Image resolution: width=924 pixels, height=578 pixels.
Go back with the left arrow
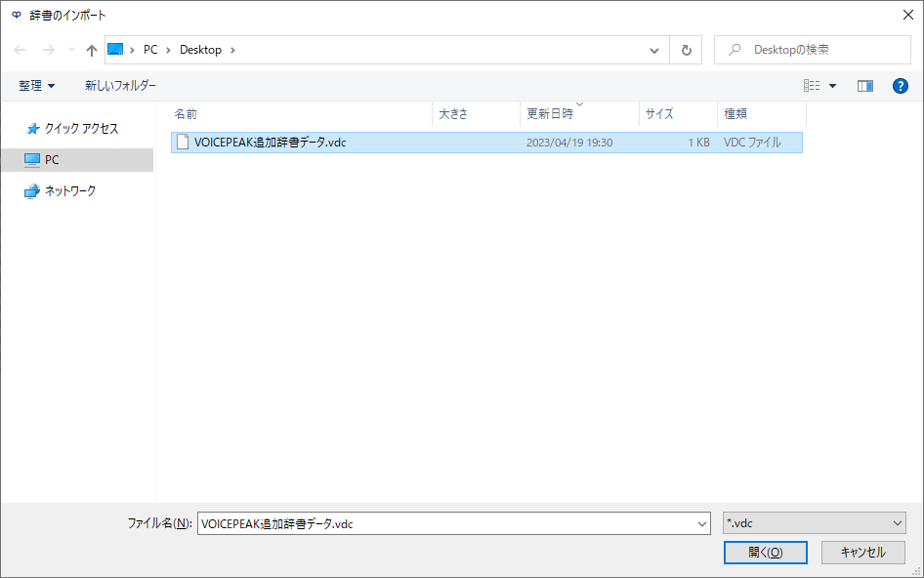(x=20, y=50)
